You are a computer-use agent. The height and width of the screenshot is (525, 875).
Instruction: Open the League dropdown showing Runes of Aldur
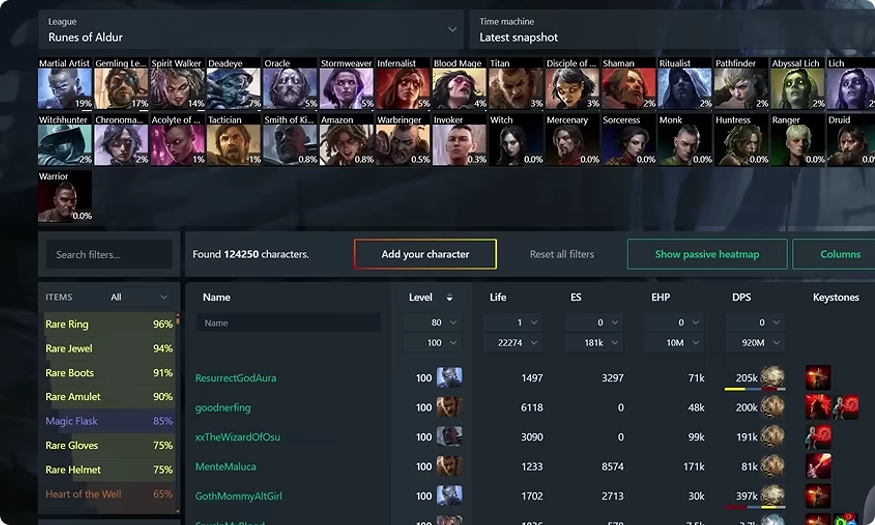(251, 30)
